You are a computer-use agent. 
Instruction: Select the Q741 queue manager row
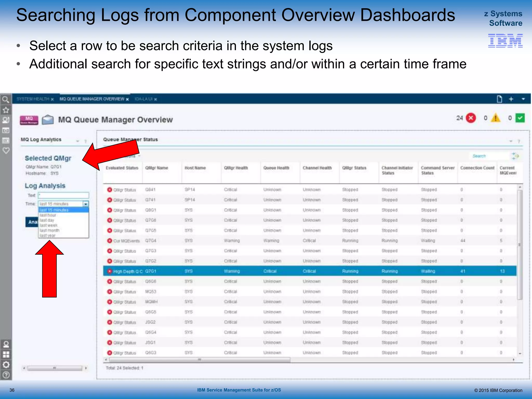pos(310,200)
